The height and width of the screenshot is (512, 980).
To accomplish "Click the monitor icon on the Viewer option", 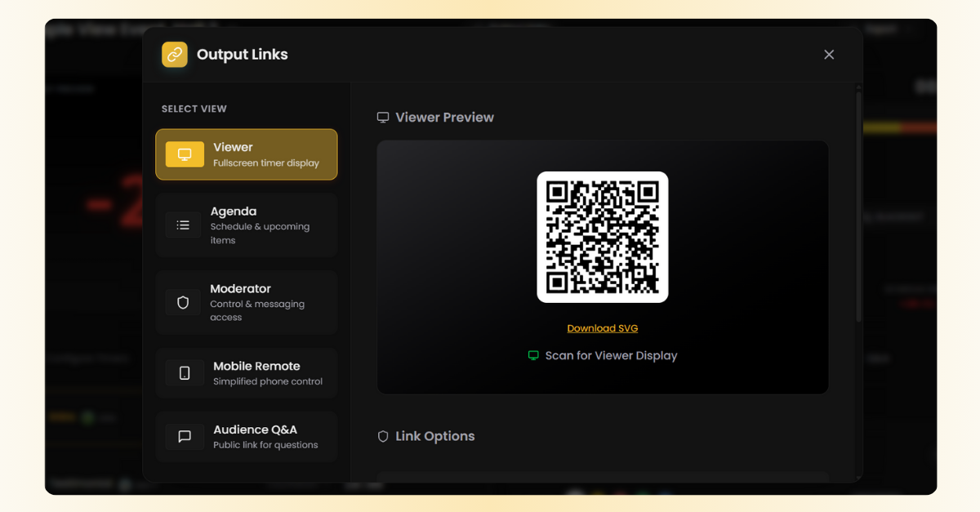I will pyautogui.click(x=184, y=154).
